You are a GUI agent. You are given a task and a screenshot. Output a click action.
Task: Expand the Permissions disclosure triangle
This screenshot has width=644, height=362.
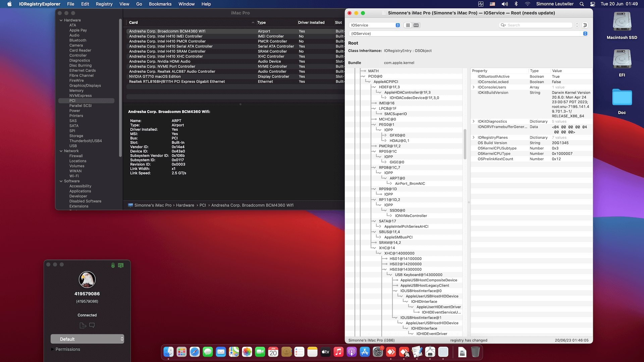[x=52, y=349]
